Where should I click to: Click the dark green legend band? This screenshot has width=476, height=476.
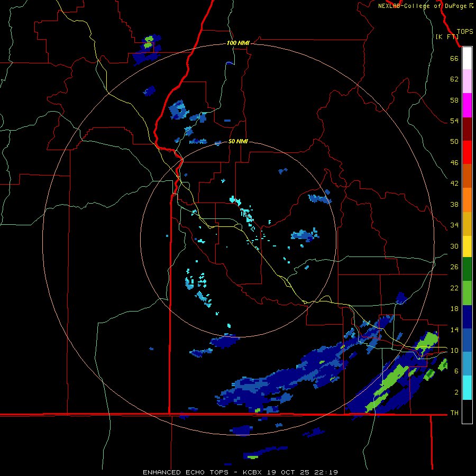coord(467,269)
